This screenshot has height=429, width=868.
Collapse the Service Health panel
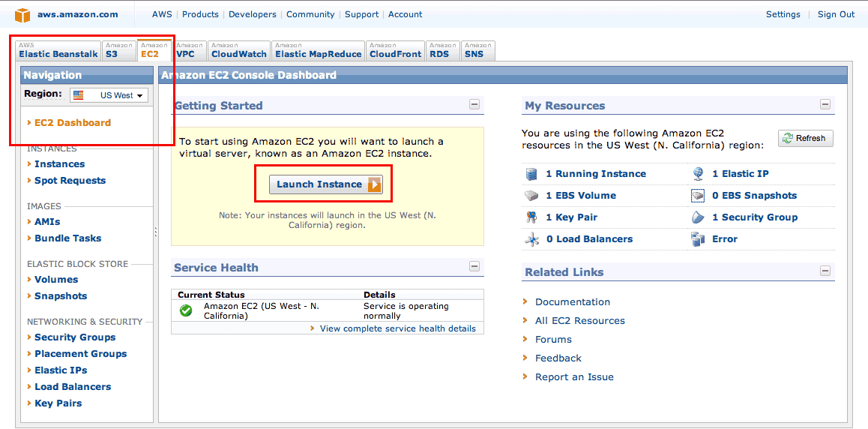click(474, 266)
